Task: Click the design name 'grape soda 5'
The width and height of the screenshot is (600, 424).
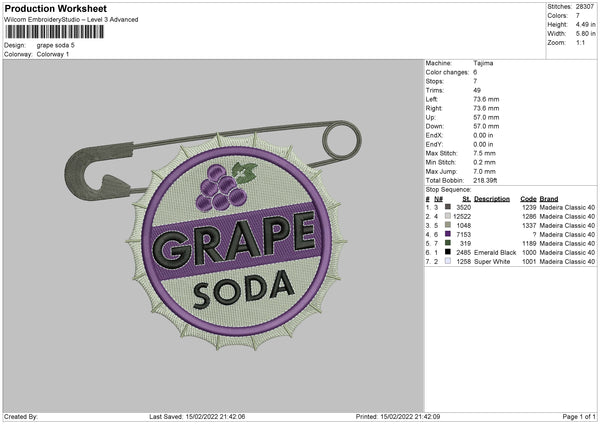Action: tap(56, 45)
